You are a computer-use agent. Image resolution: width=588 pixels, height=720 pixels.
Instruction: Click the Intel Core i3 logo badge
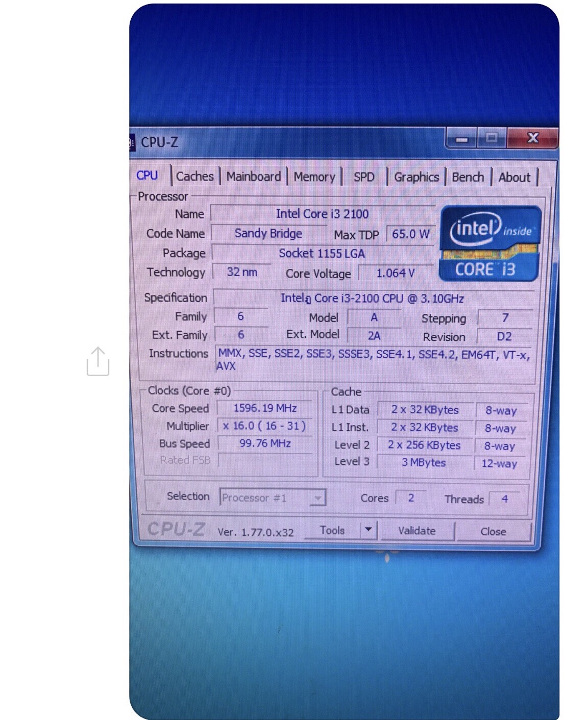click(x=490, y=244)
